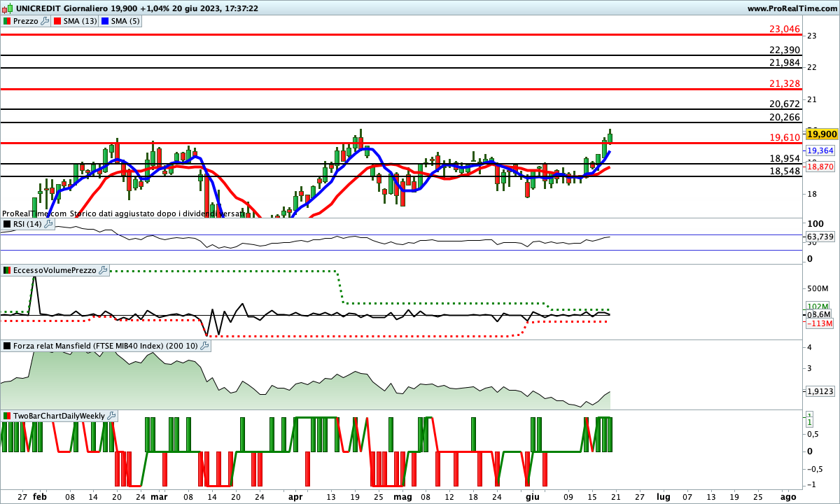Open the www.ProRealTime.com link

click(792, 8)
